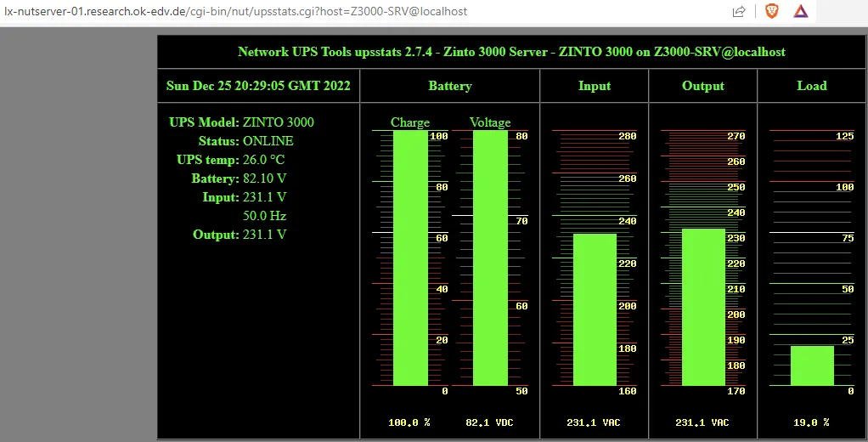Click the green battery Charge bar
868x442 pixels.
[411, 258]
